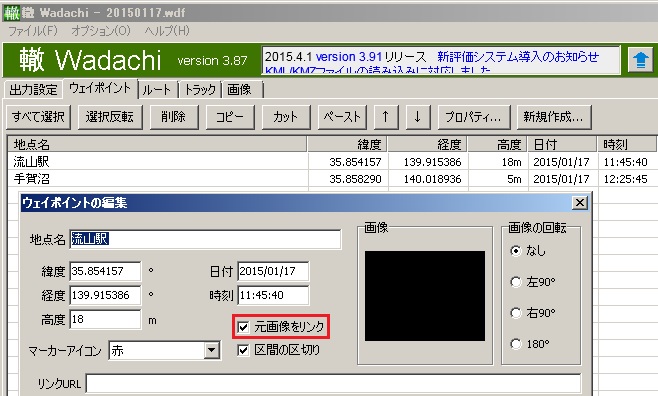Close the ウェイポイントの編集 dialog
The image size is (658, 396).
click(580, 203)
